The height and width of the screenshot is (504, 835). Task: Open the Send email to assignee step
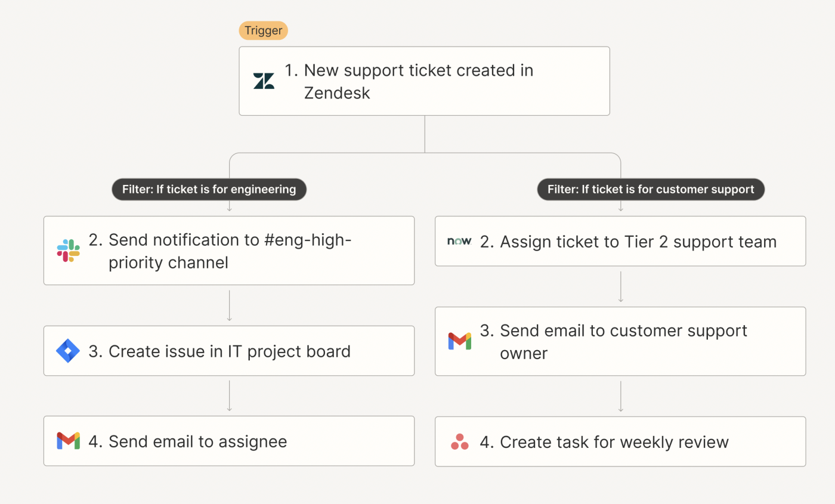[229, 441]
